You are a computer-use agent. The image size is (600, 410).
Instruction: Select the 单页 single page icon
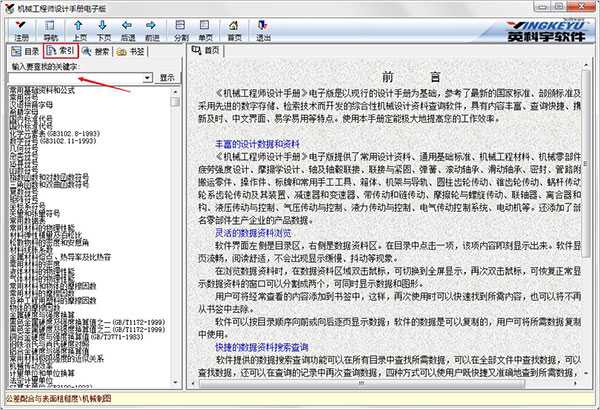(206, 28)
